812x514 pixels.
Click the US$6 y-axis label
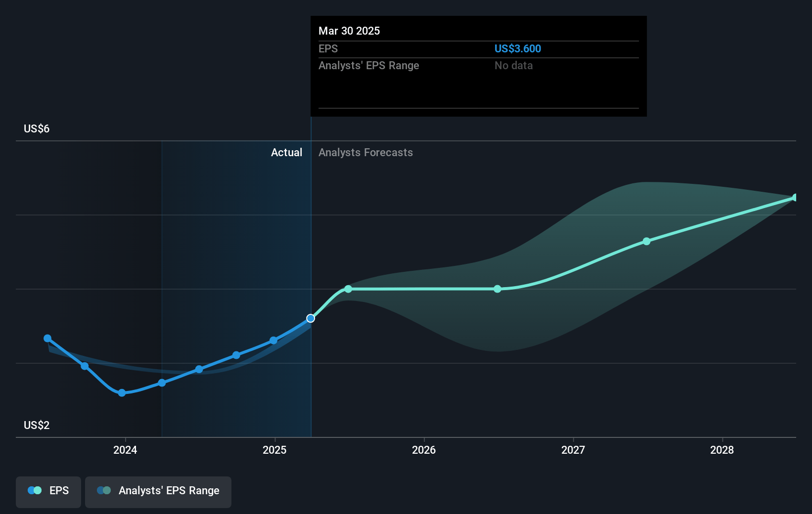(37, 129)
